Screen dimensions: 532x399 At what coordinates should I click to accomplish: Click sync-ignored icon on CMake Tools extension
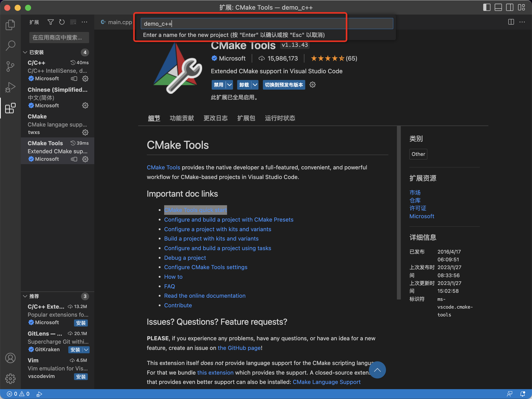(74, 159)
